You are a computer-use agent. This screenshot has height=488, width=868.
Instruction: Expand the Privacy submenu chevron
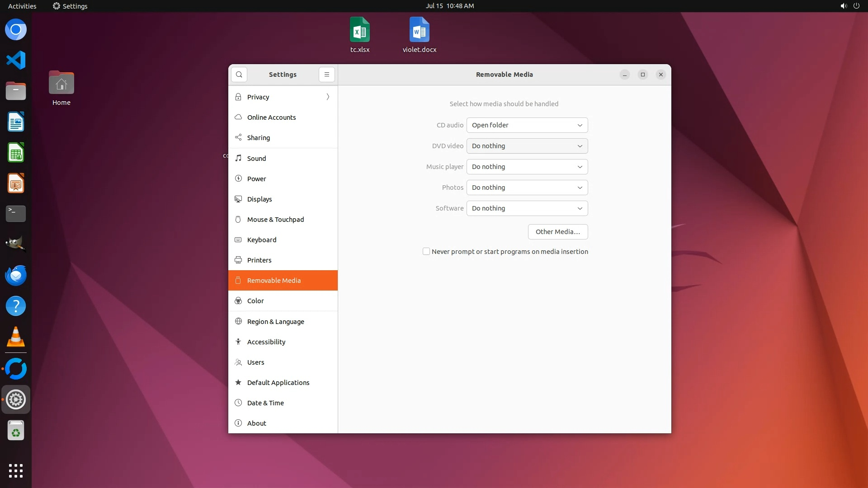328,97
